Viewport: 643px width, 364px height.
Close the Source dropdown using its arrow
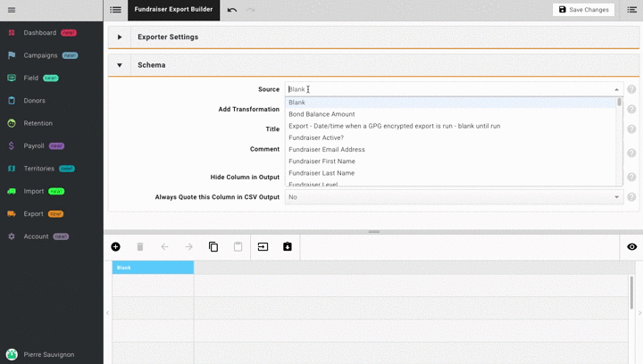(616, 89)
